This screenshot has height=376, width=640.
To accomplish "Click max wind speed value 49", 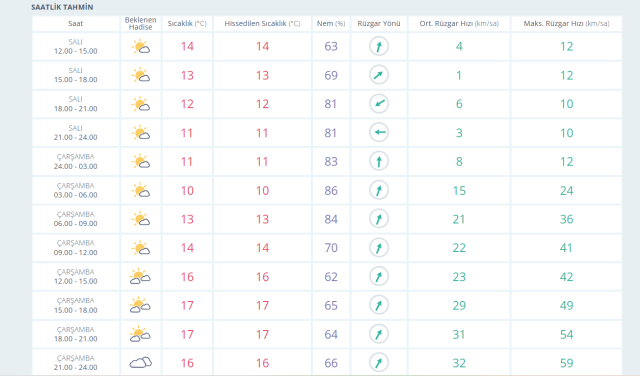I will click(x=567, y=305).
